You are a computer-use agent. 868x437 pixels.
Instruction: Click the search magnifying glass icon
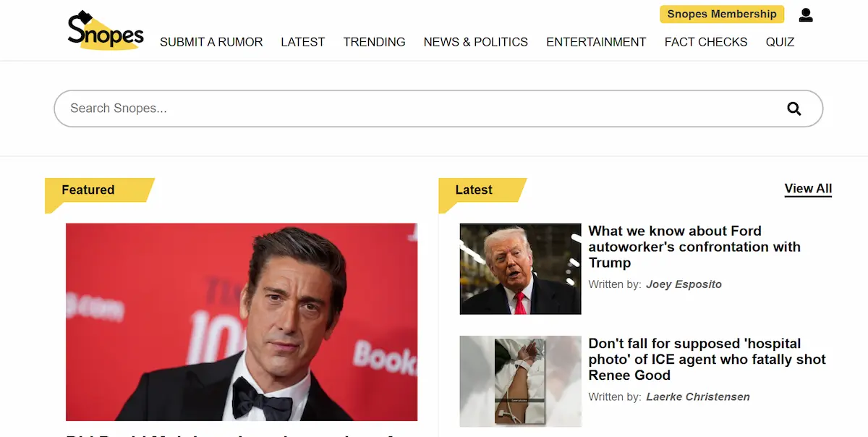point(794,108)
